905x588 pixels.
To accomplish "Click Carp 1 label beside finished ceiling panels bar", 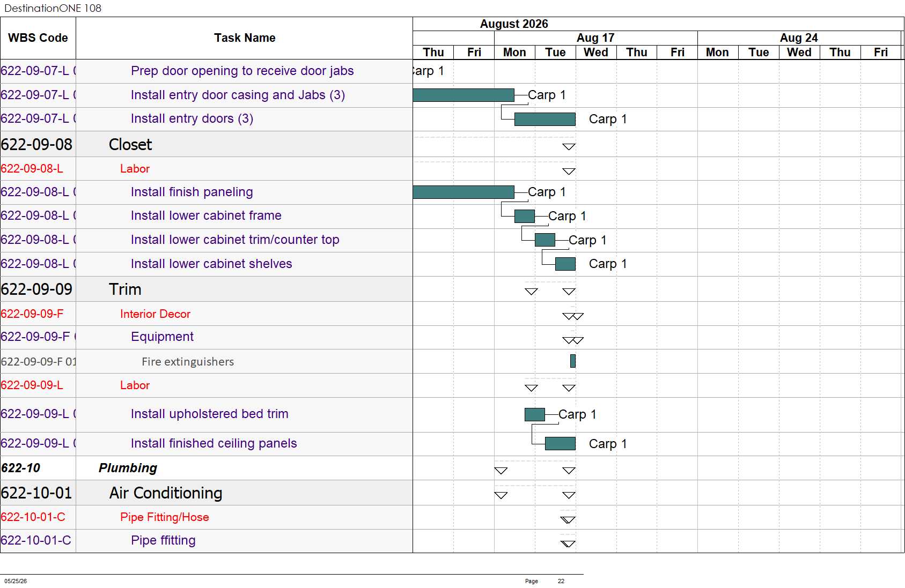I will [x=608, y=444].
